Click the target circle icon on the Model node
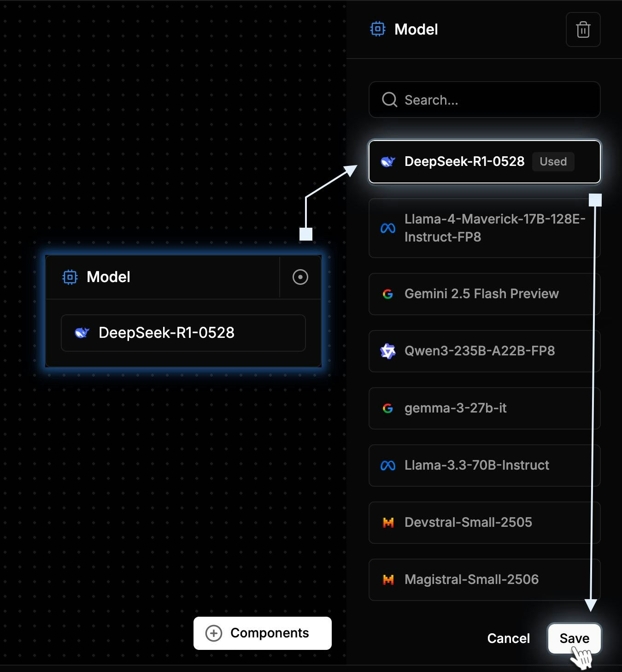The image size is (622, 672). coord(300,277)
